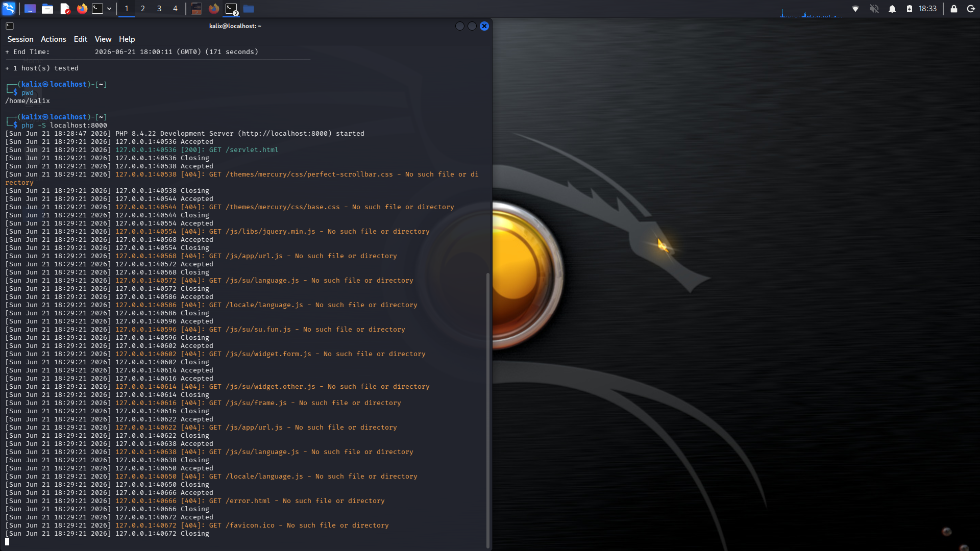Minimize the terminal window
This screenshot has height=551, width=980.
pyautogui.click(x=460, y=26)
